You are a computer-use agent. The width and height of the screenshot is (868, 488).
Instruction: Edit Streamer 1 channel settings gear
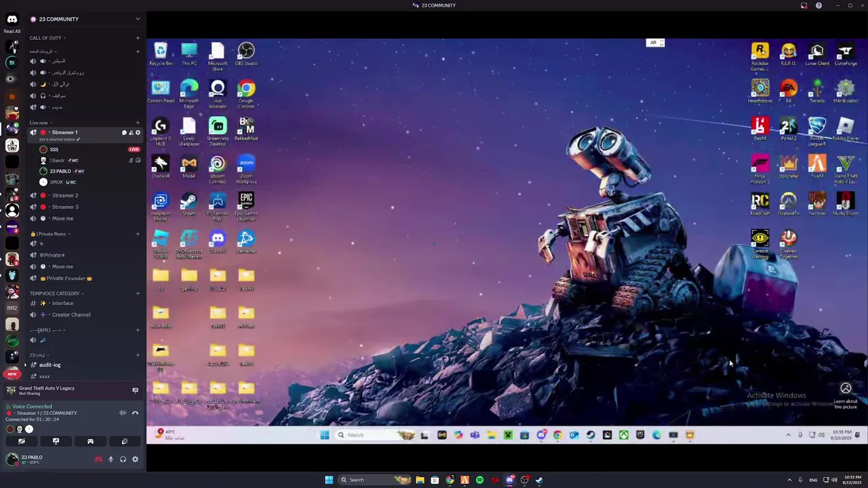pos(138,133)
